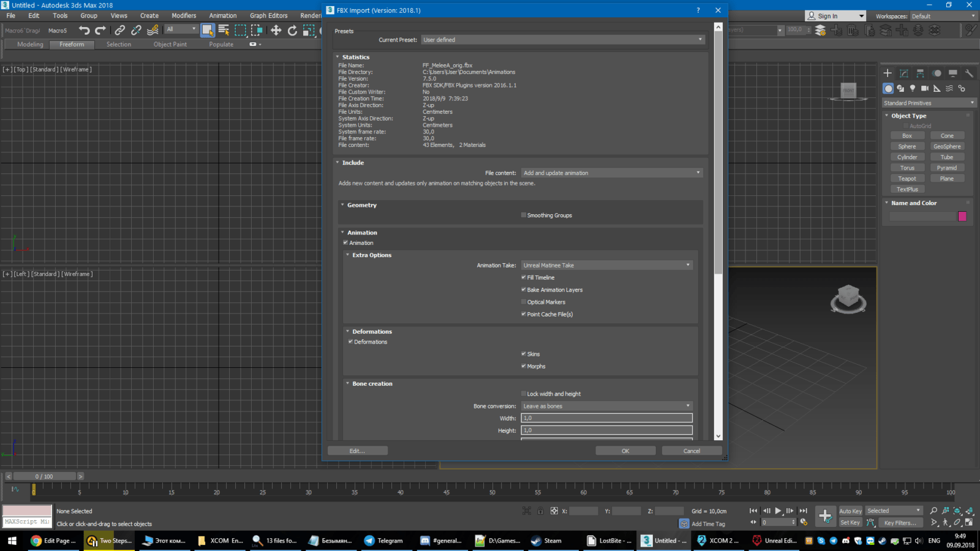Switch to the Object Paint ribbon tab

click(170, 45)
